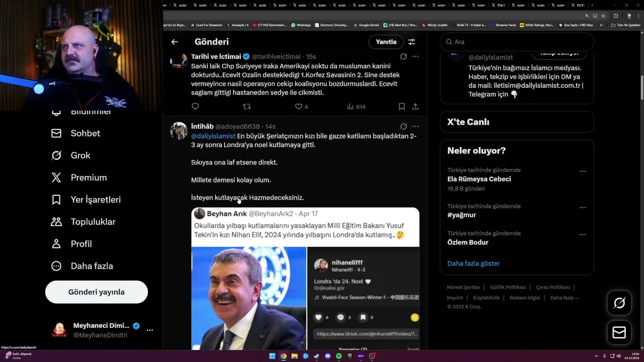The image size is (644, 362).
Task: Open Hizmet Şartları footer link
Action: pos(463,288)
